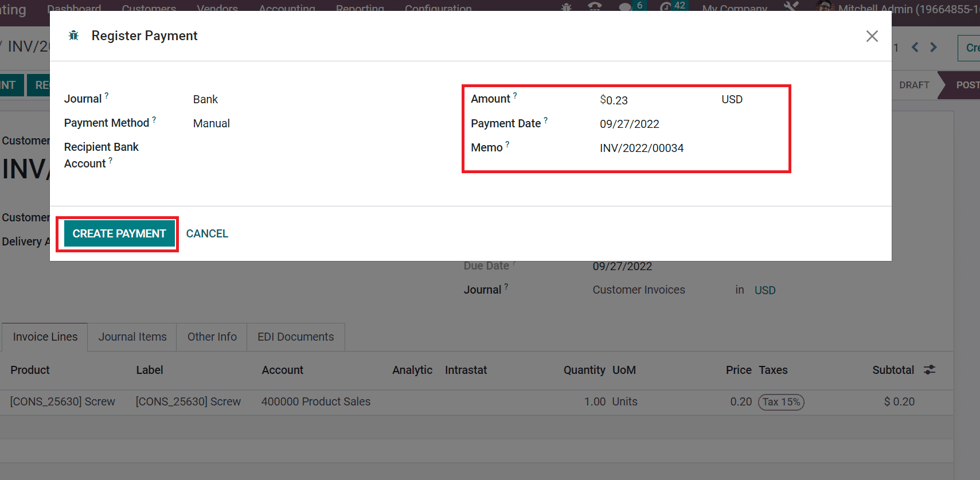The width and height of the screenshot is (980, 480).
Task: Sort table by Quantity column header
Action: click(x=584, y=370)
